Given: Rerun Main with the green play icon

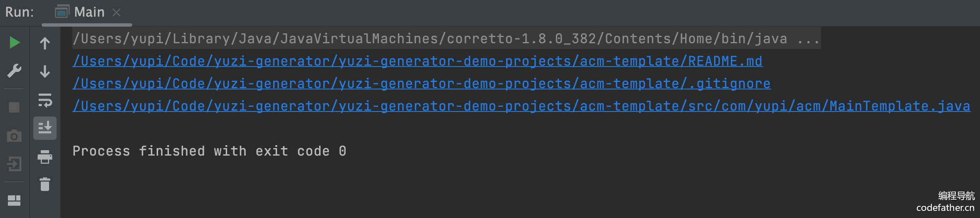Looking at the screenshot, I should click(15, 42).
